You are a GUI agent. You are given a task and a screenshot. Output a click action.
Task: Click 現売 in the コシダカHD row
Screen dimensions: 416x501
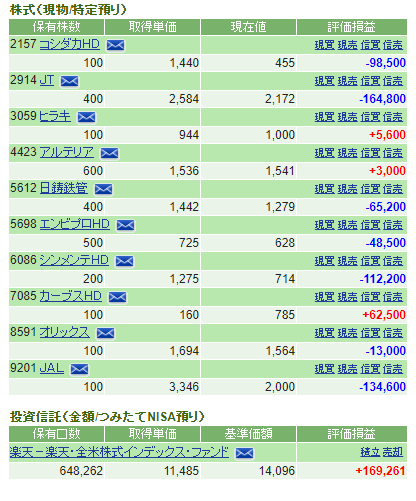pyautogui.click(x=347, y=45)
